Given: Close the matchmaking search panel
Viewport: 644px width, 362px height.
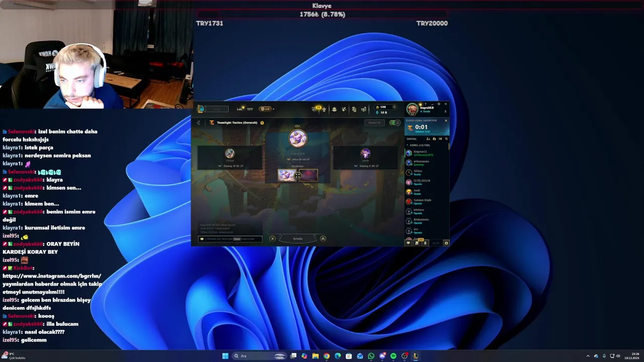Looking at the screenshot, I should point(446,121).
